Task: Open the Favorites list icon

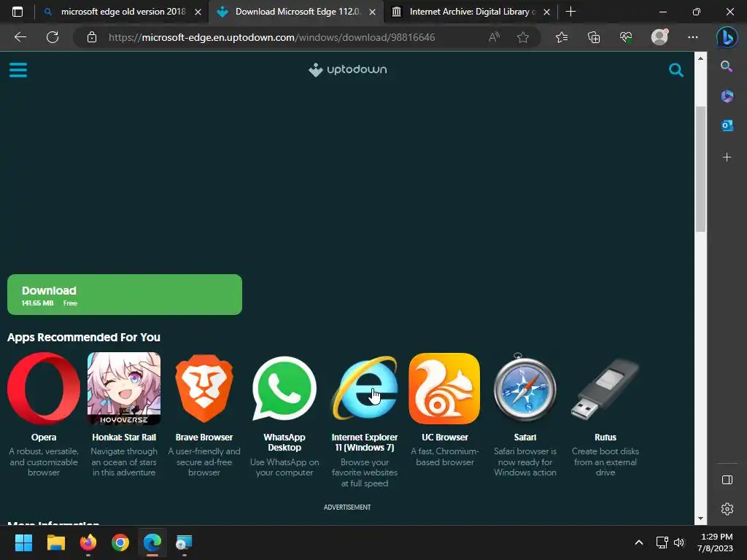Action: click(562, 37)
